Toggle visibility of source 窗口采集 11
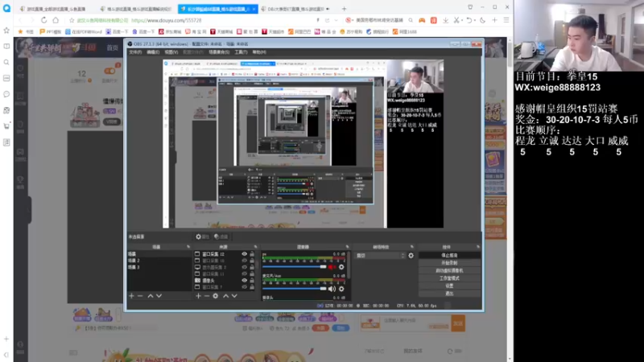 click(245, 274)
